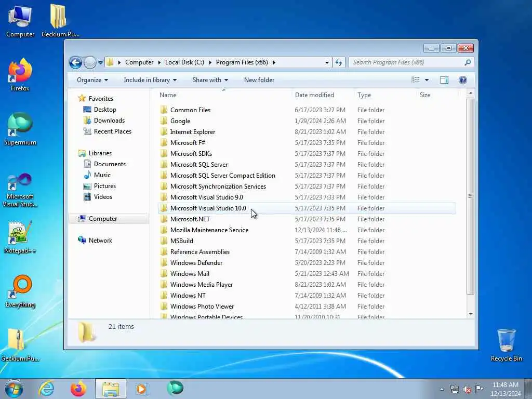This screenshot has width=532, height=399.
Task: Select Downloads in the navigation pane
Action: 109,121
